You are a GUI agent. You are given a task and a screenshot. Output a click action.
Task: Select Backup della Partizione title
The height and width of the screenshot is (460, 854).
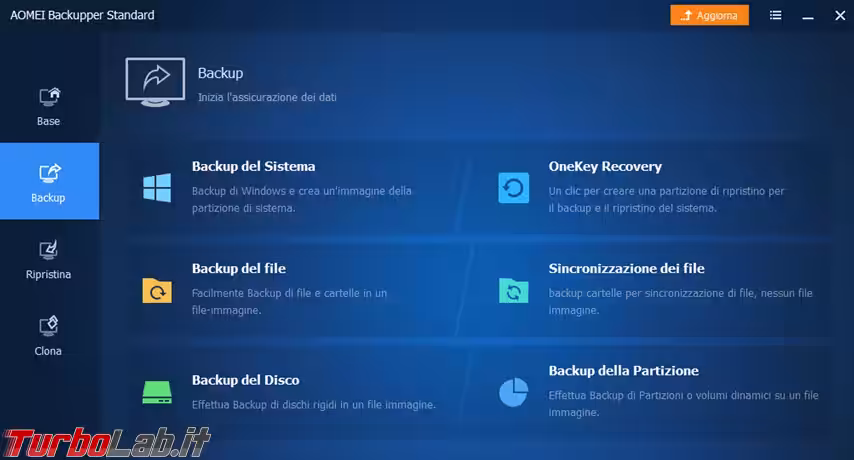pyautogui.click(x=623, y=371)
